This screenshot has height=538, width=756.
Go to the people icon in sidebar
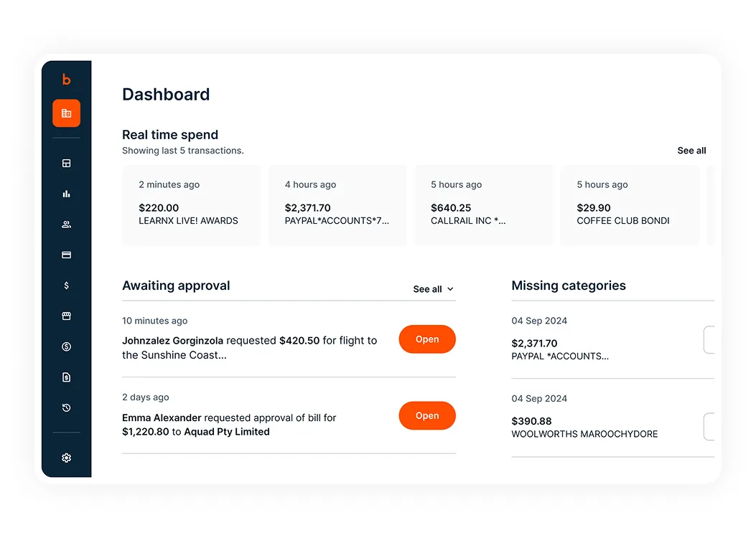(x=66, y=225)
